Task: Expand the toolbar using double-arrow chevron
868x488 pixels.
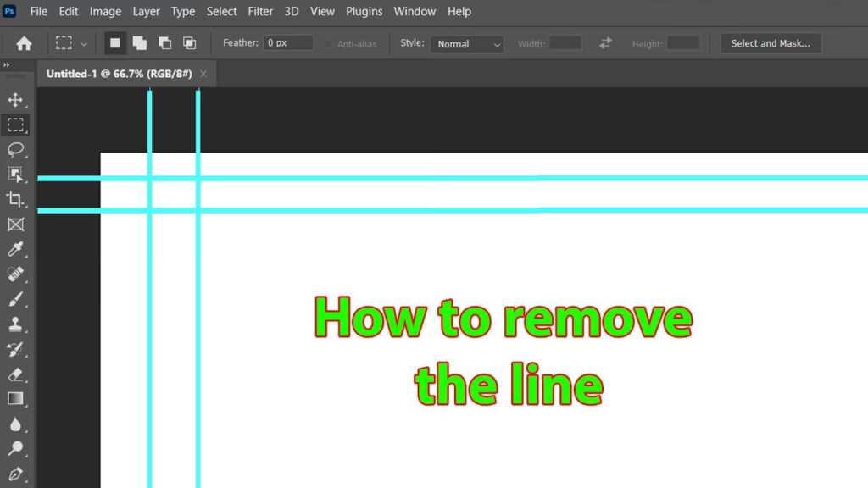Action: pos(7,65)
